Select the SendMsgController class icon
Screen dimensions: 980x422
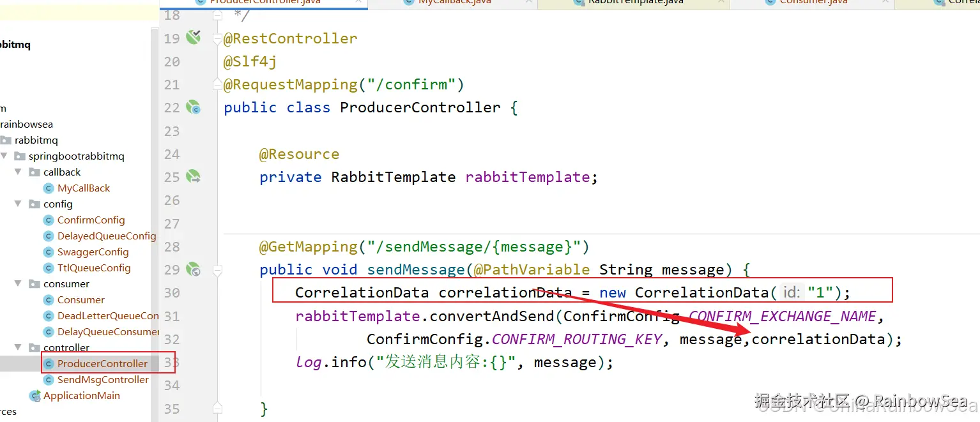coord(49,380)
